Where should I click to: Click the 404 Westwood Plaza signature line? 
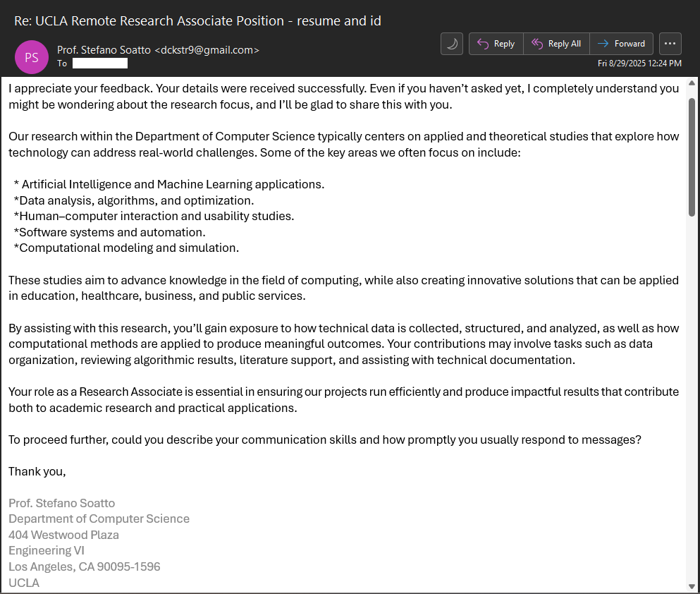point(63,535)
